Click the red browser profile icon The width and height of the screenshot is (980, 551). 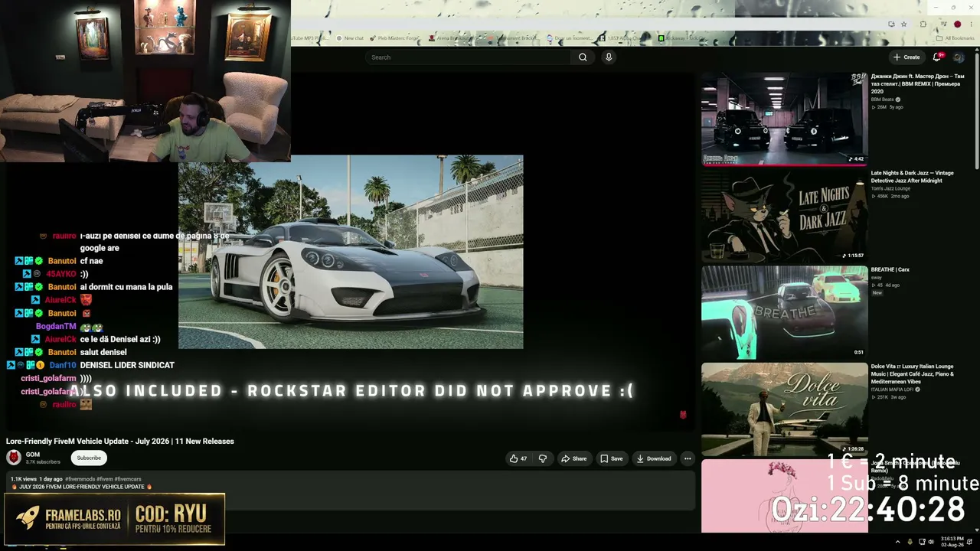pyautogui.click(x=957, y=24)
